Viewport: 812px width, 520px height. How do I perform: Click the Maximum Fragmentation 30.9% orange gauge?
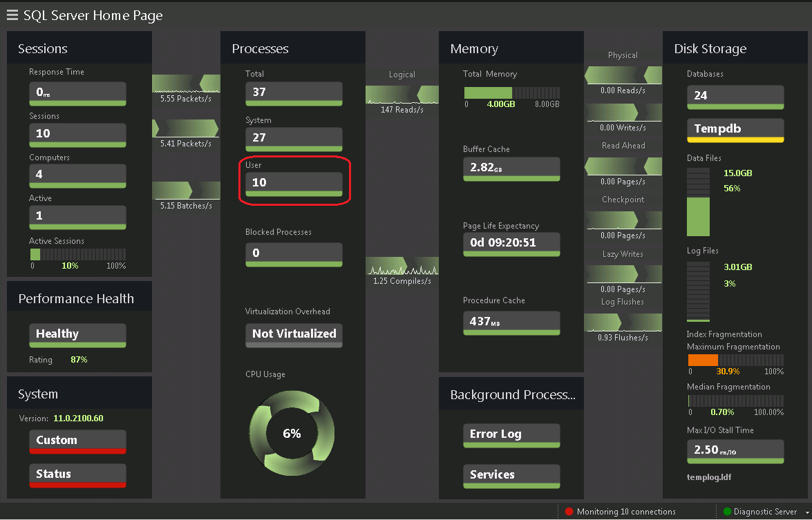pyautogui.click(x=735, y=360)
